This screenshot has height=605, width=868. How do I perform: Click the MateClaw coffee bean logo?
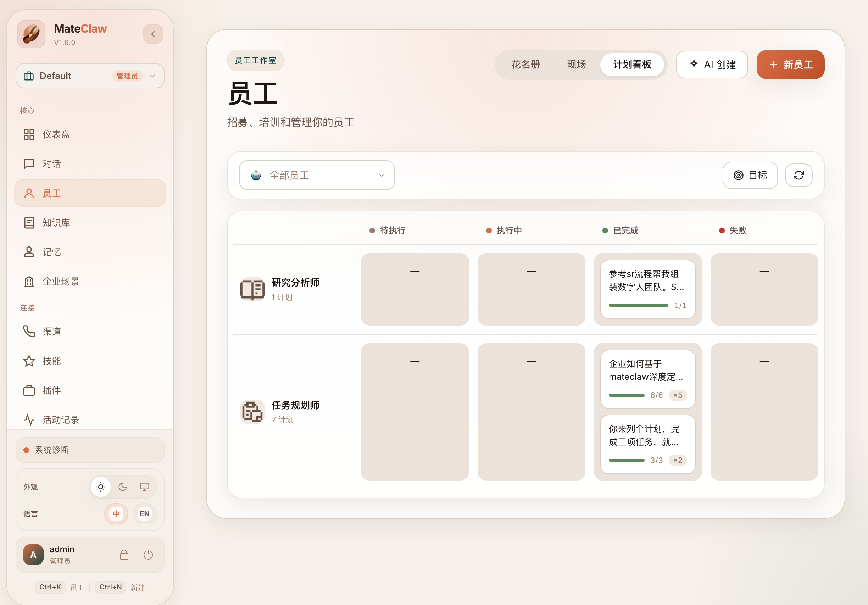tap(31, 34)
